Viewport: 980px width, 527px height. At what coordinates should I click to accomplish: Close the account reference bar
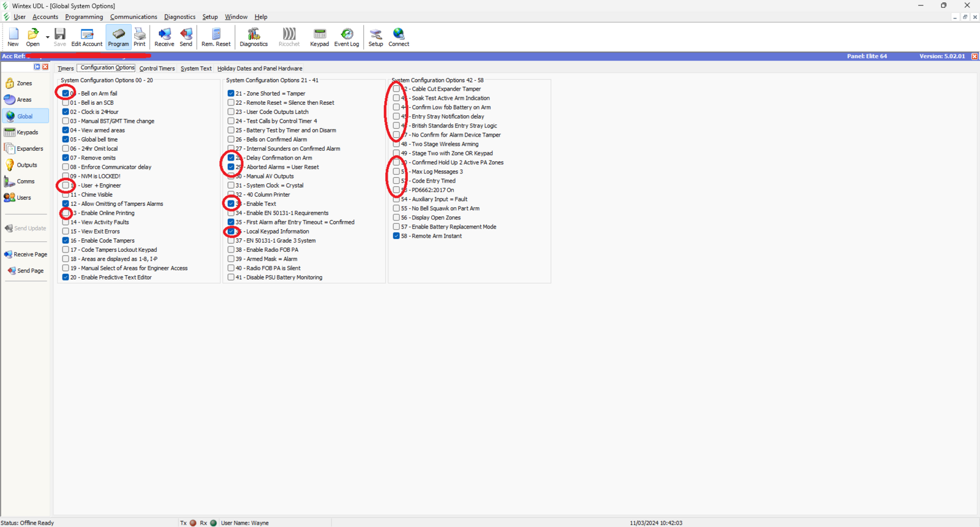[x=974, y=56]
